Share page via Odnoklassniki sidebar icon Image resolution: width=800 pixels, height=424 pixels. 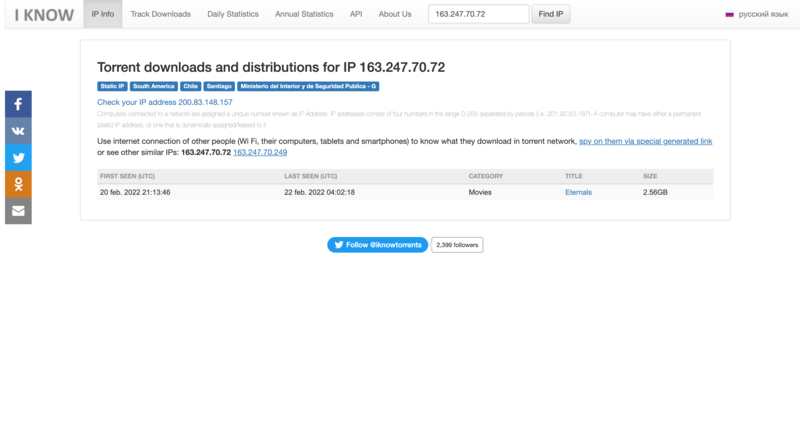18,185
